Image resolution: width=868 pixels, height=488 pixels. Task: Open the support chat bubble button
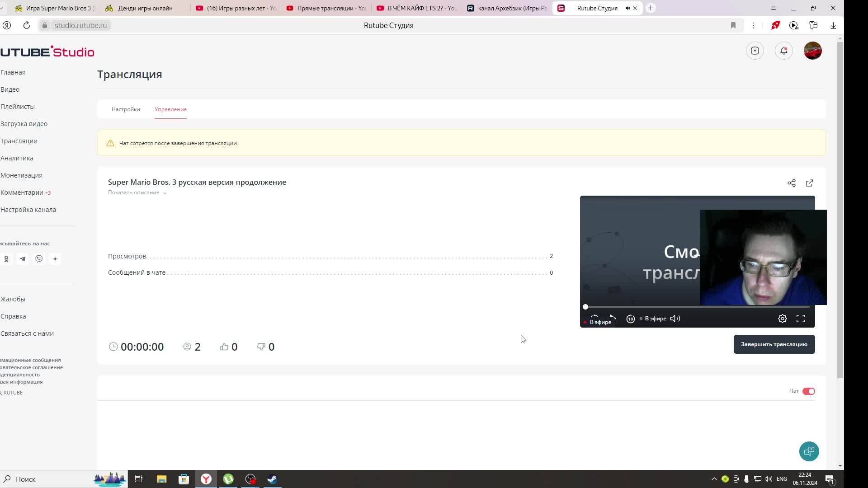click(809, 451)
